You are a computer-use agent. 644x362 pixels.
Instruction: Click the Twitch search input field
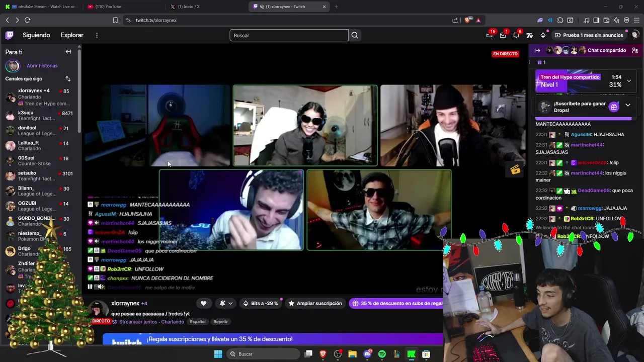289,35
